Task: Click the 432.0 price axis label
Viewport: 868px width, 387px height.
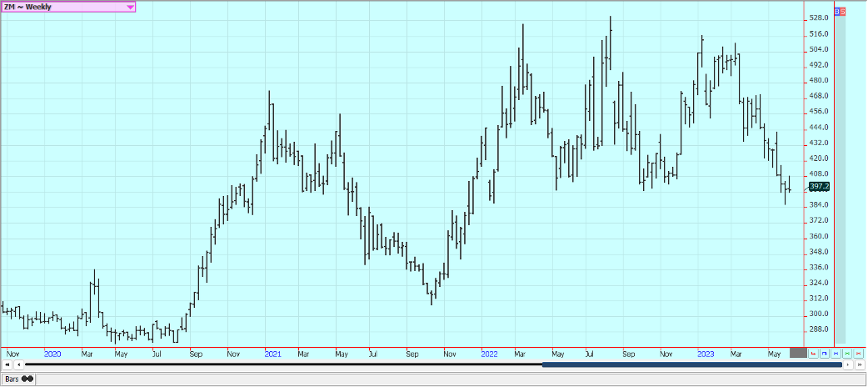Action: 820,143
